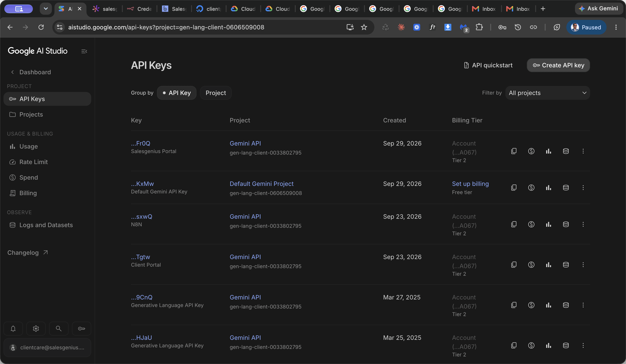Open Default Gemini Project link
Image resolution: width=626 pixels, height=364 pixels.
[261, 184]
